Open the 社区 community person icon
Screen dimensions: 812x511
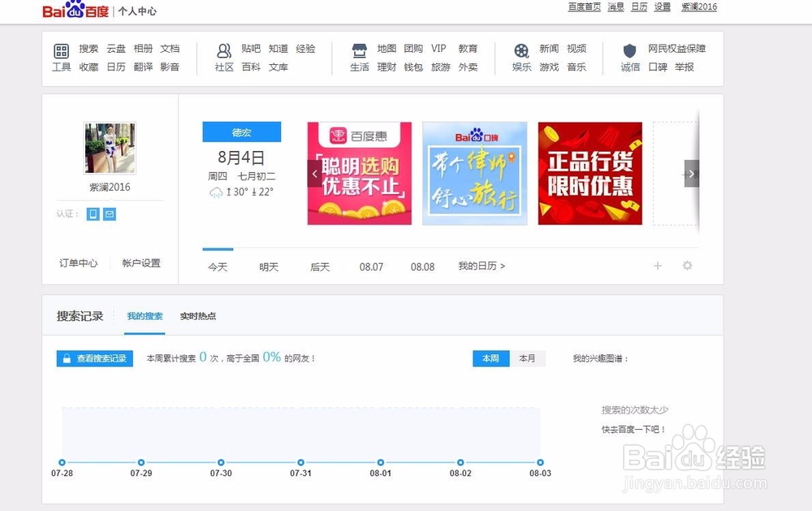tap(224, 51)
